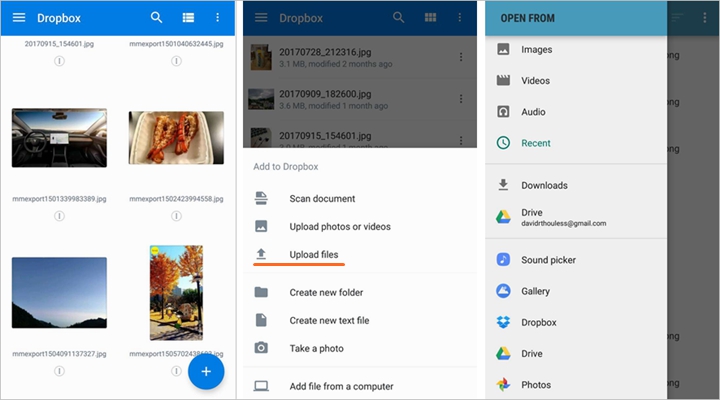Viewport: 720px width, 400px height.
Task: Tap the search icon in left Dropbox screen
Action: (156, 17)
